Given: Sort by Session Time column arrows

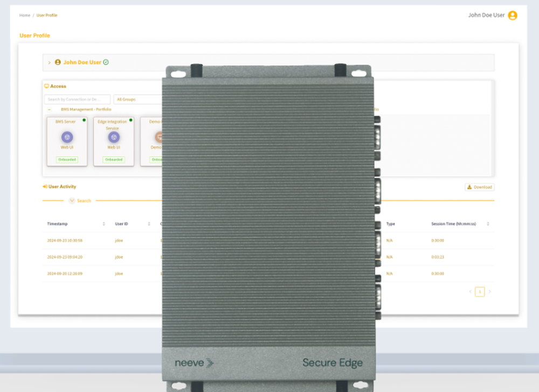Looking at the screenshot, I should coord(488,224).
